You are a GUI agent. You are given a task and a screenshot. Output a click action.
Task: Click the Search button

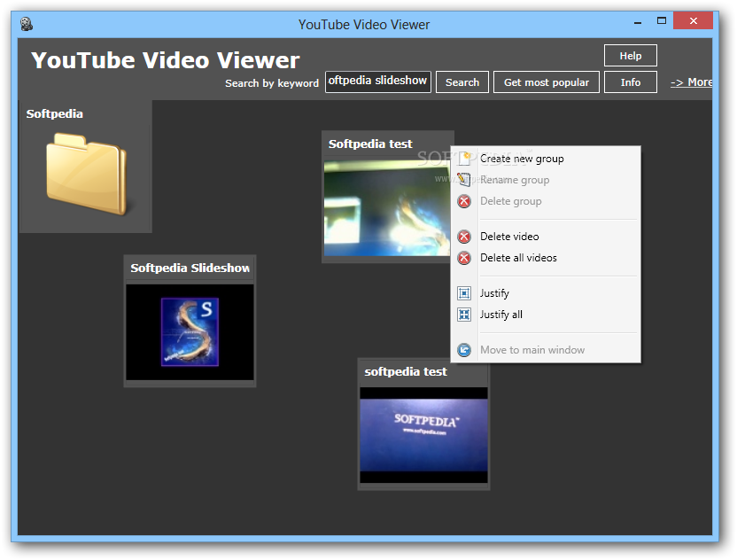[462, 82]
